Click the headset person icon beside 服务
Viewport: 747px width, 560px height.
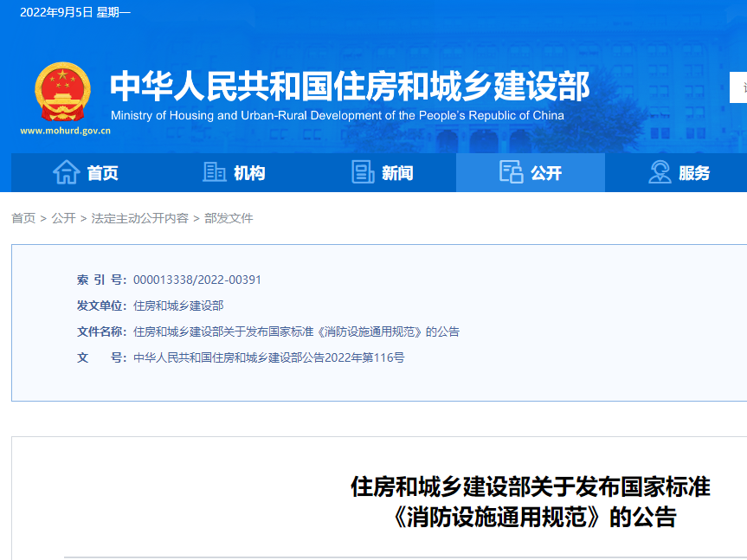click(660, 172)
